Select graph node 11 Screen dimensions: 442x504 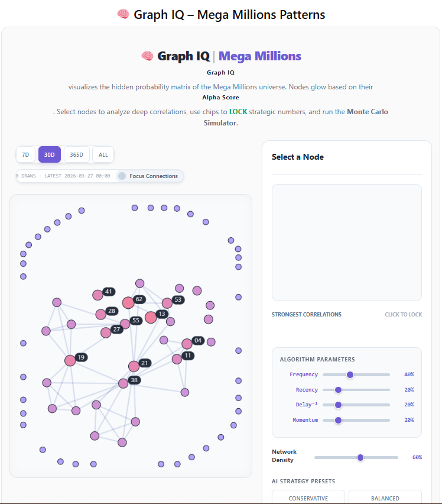click(x=177, y=359)
